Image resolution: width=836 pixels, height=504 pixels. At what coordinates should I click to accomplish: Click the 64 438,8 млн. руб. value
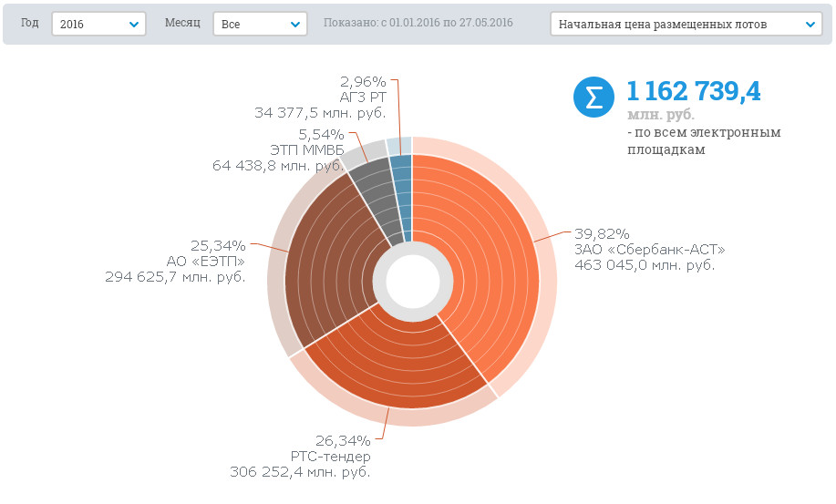pyautogui.click(x=278, y=165)
